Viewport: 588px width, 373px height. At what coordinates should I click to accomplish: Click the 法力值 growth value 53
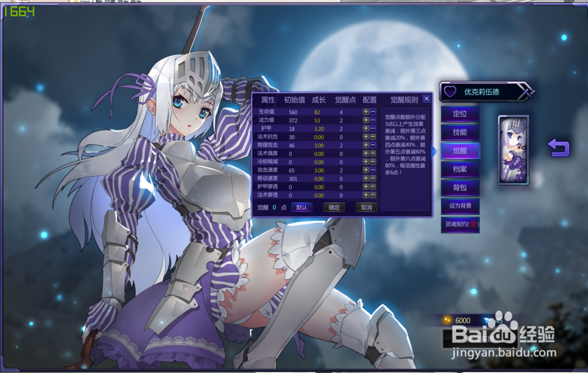[318, 121]
